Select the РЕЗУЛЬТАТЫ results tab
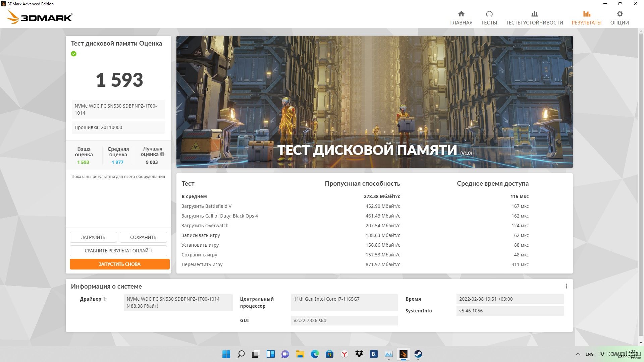Viewport: 644px width, 362px height. point(587,18)
